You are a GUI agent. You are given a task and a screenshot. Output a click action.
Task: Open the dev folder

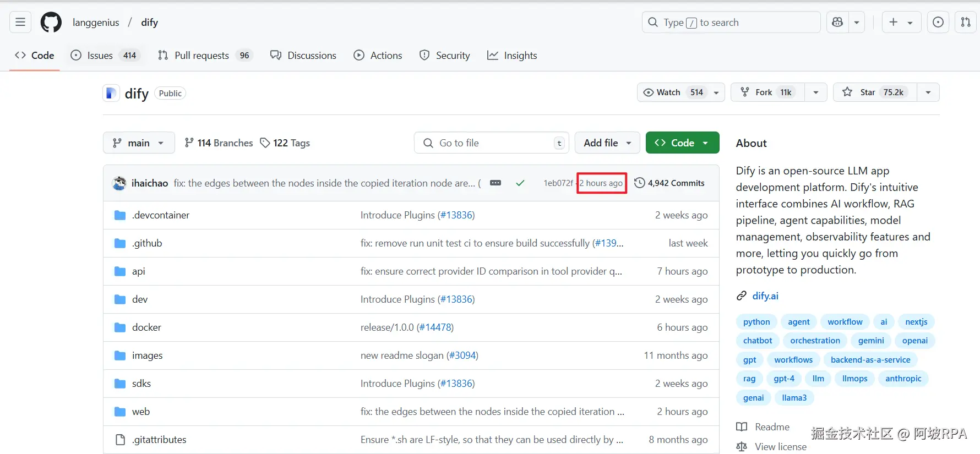[140, 299]
